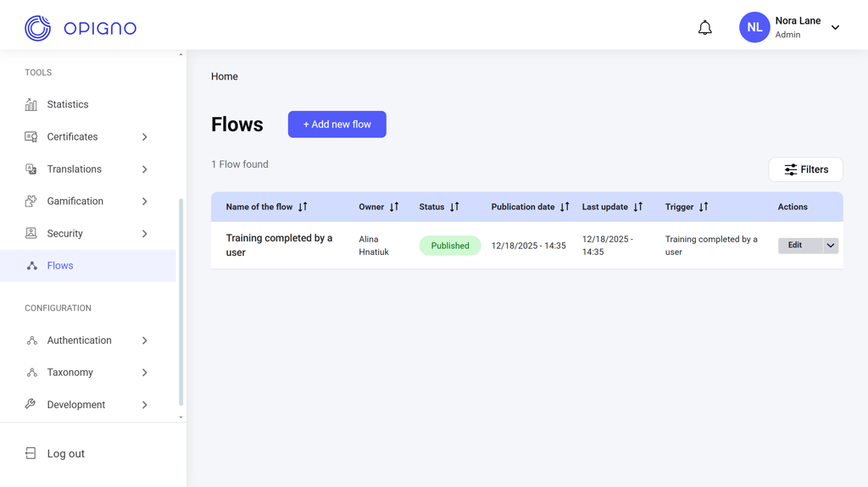The image size is (868, 487).
Task: Expand the Development submenu chevron
Action: click(x=144, y=405)
